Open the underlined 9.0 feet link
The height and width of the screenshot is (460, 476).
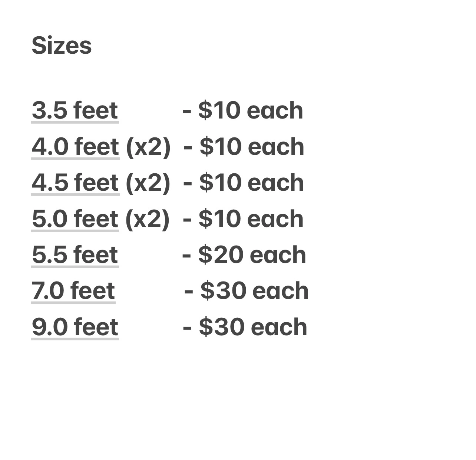click(x=75, y=327)
